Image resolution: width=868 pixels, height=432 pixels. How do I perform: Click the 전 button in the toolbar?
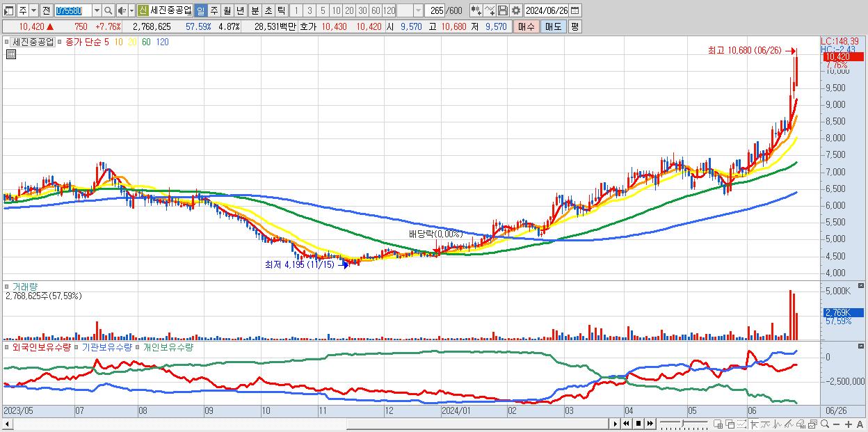tap(46, 10)
